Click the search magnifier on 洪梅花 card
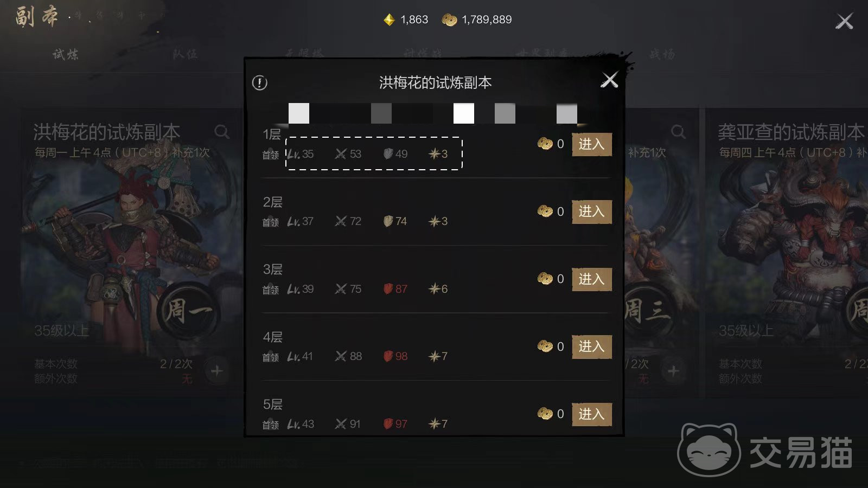The height and width of the screenshot is (488, 868). click(x=221, y=131)
